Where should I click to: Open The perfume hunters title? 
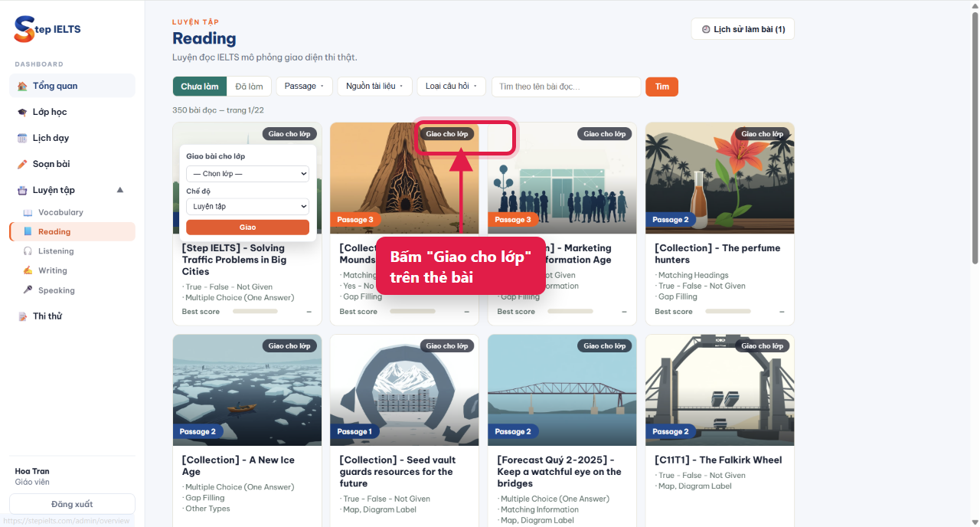717,254
